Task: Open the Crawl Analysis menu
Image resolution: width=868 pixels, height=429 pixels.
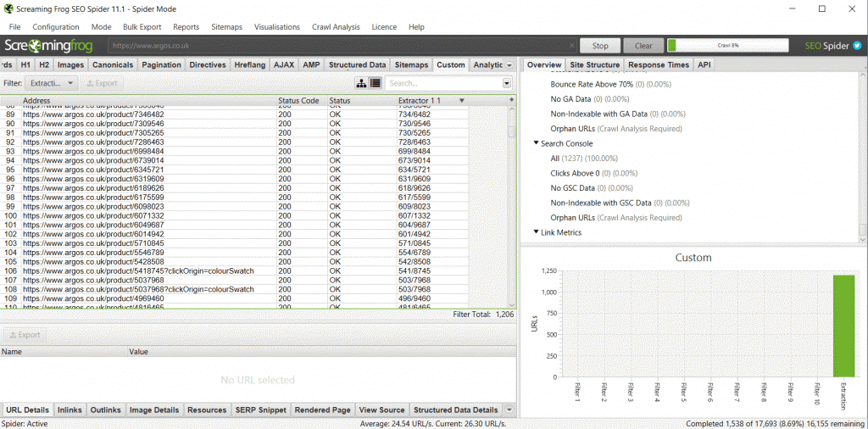Action: 336,26
